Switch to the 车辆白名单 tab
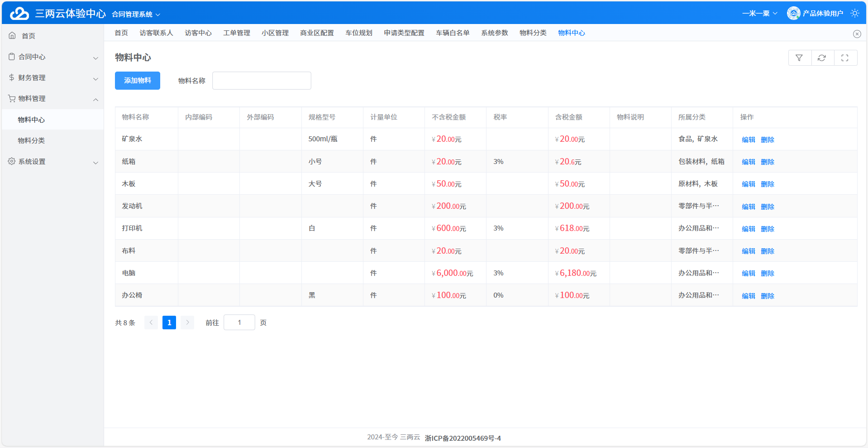Image resolution: width=868 pixels, height=448 pixels. [453, 33]
